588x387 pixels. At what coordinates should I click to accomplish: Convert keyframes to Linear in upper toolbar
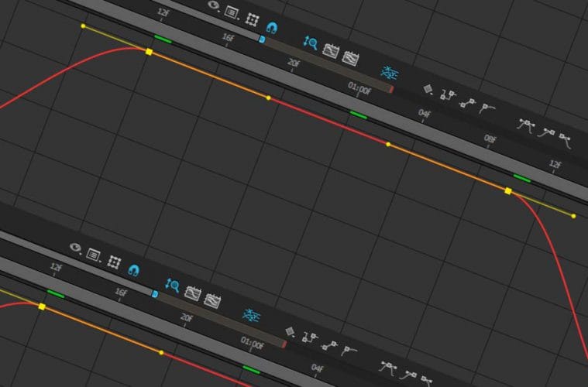tap(466, 101)
